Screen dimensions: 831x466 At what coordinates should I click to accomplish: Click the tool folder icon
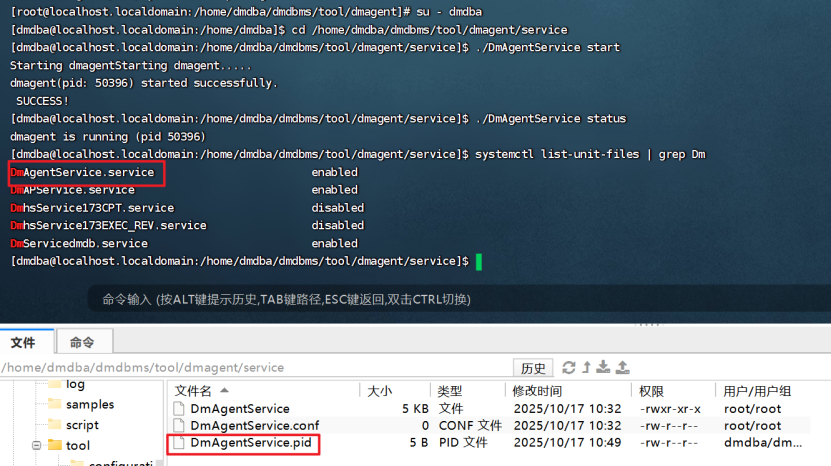(x=55, y=445)
